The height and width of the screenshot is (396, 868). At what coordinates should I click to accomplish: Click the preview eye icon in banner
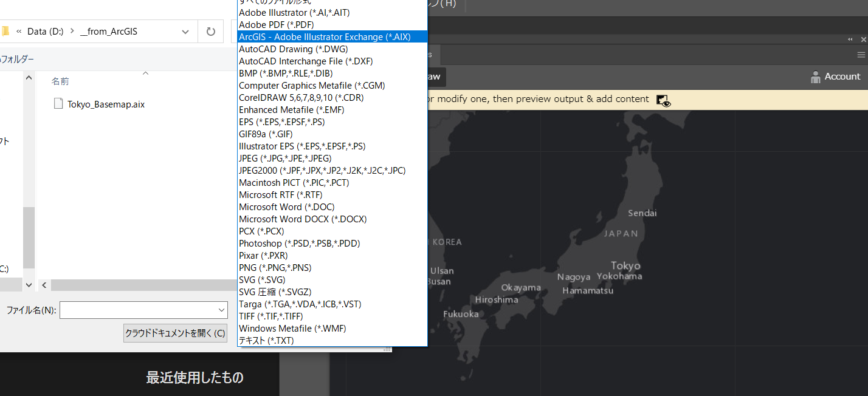coord(664,101)
